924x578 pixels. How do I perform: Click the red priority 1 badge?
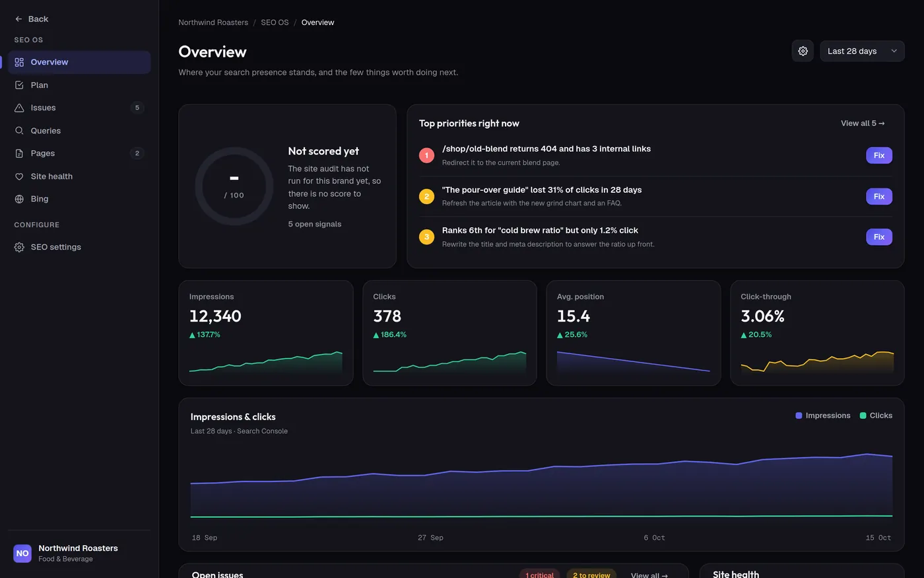426,156
